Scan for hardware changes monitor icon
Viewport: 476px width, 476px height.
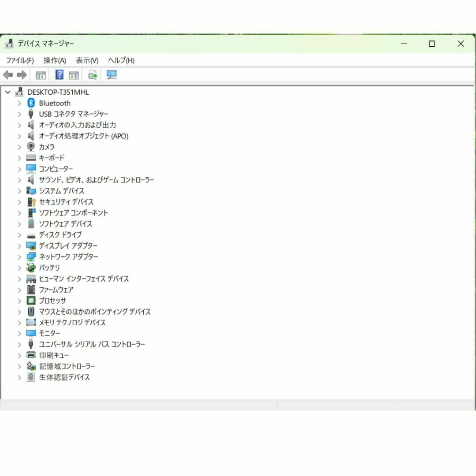click(x=112, y=74)
